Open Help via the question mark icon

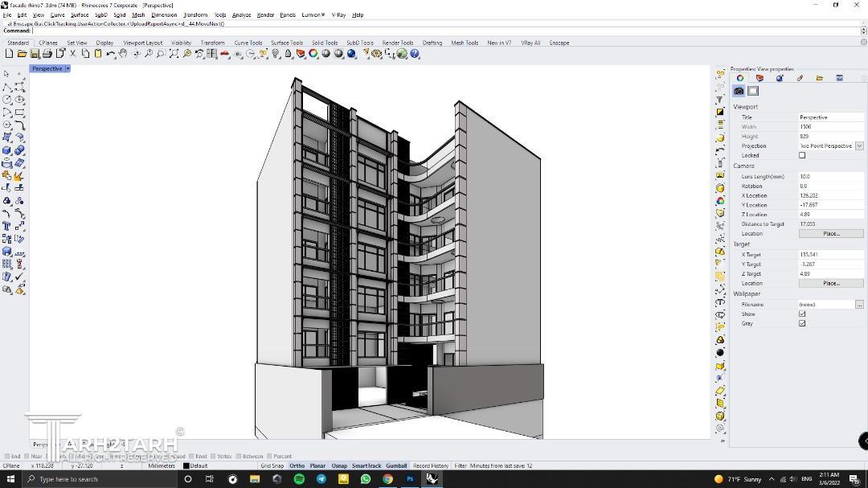coord(415,54)
